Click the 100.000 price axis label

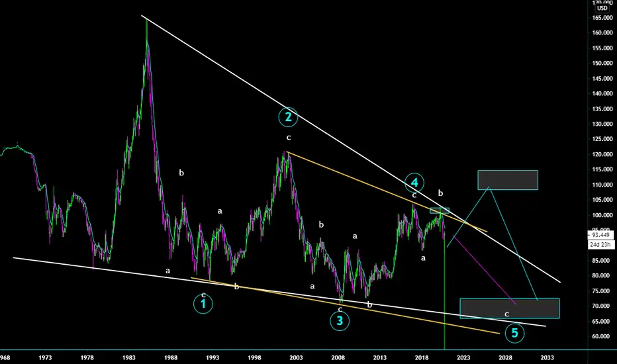(x=602, y=215)
